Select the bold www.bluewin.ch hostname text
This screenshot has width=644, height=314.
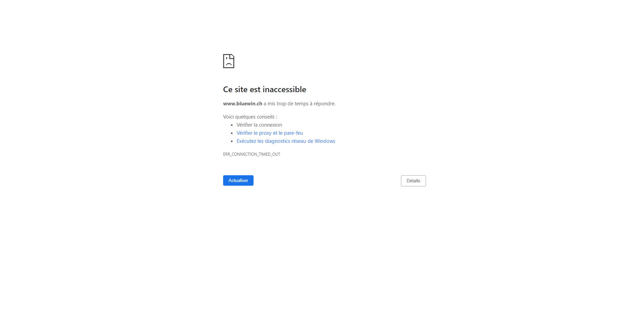[x=243, y=104]
